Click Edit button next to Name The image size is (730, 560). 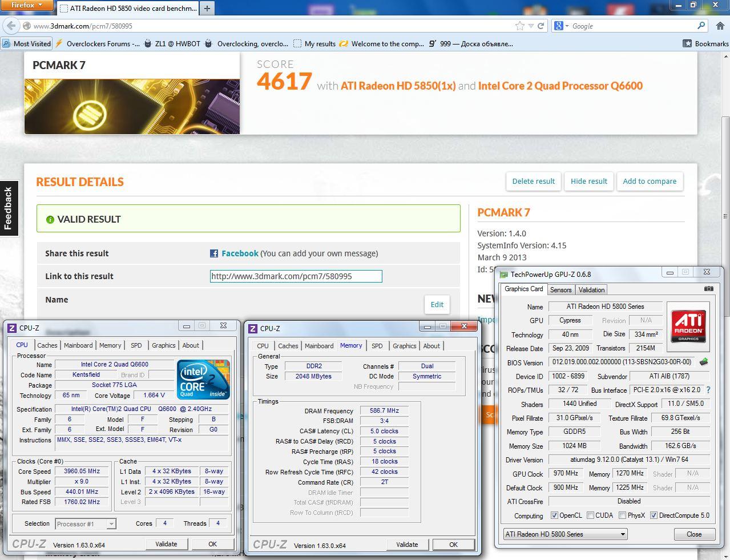(x=437, y=304)
